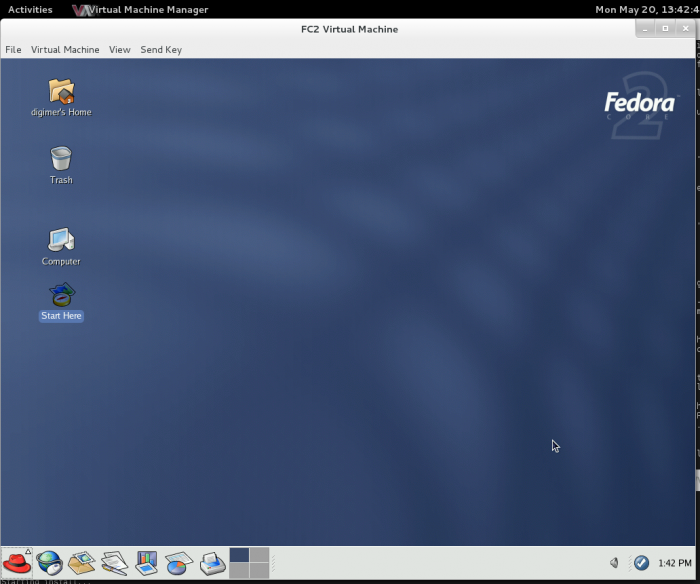Open the View menu
Viewport: 700px width, 584px height.
coord(120,49)
